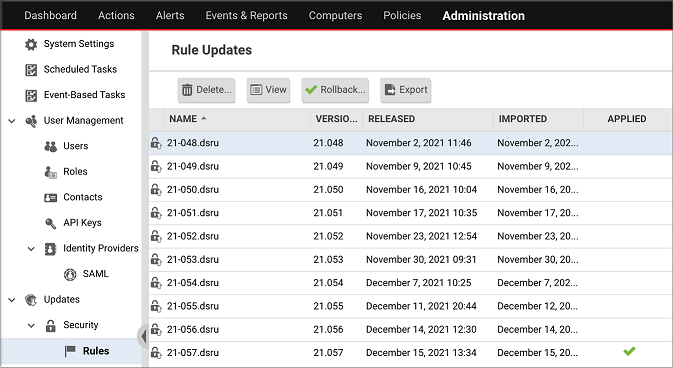
Task: Click version 21.056 cell
Action: coord(328,329)
